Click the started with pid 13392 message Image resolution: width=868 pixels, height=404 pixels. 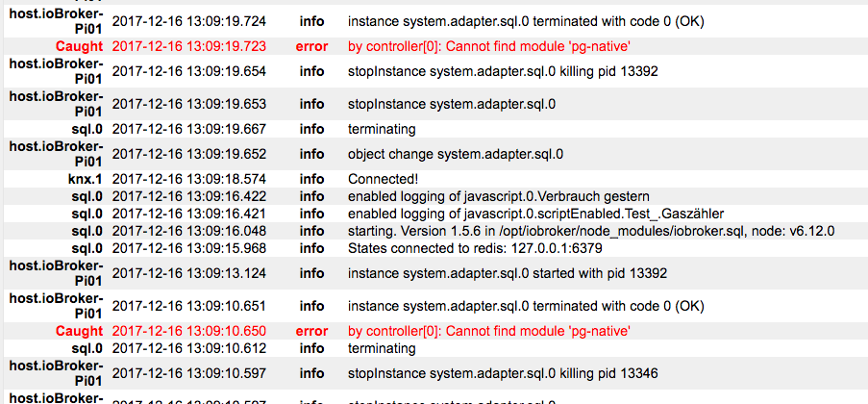tap(508, 273)
